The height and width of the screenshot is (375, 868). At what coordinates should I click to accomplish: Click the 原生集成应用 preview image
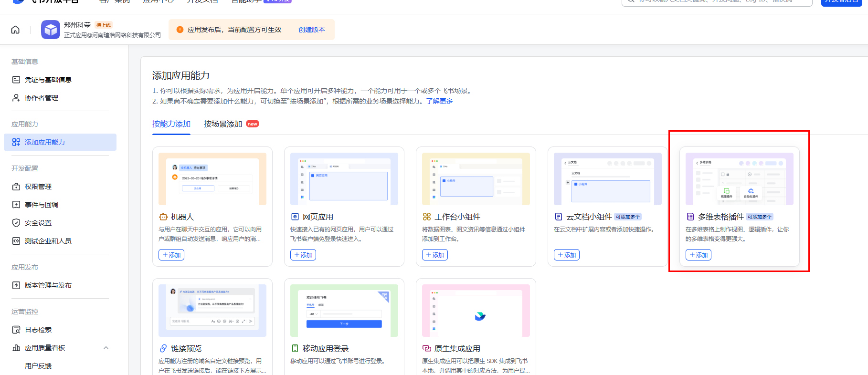476,311
